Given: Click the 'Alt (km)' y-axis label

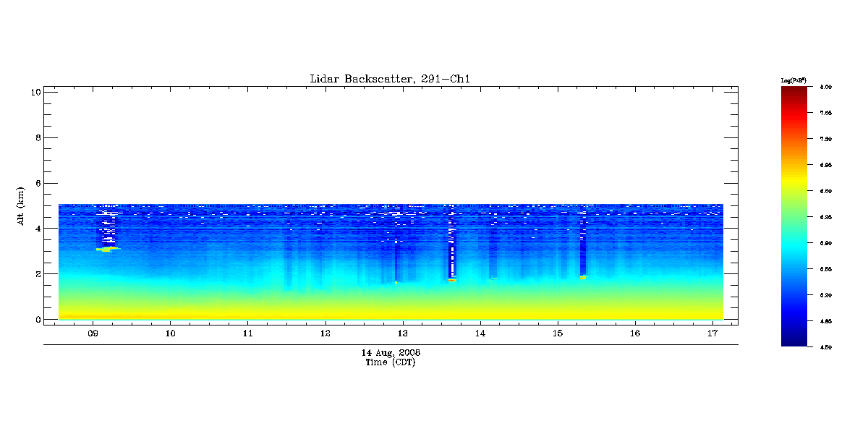Looking at the screenshot, I should point(21,205).
